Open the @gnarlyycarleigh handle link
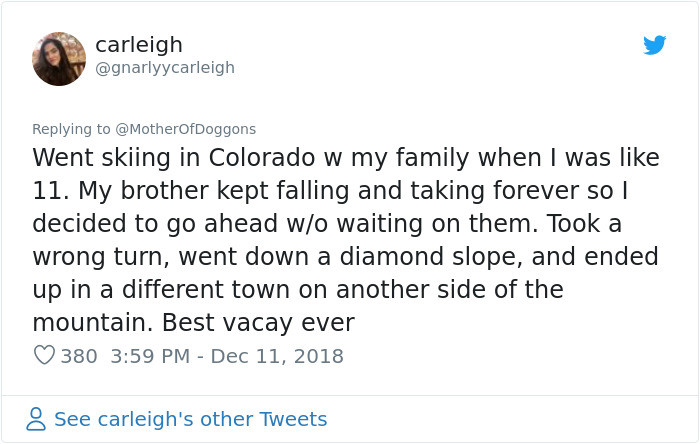Screen dimensions: 700x444 click(165, 68)
